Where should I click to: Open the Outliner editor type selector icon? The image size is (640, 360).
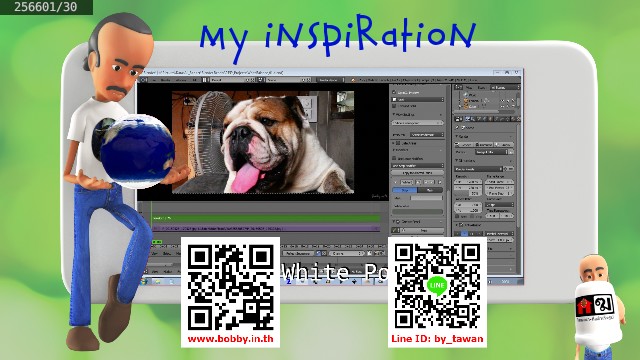pos(459,87)
